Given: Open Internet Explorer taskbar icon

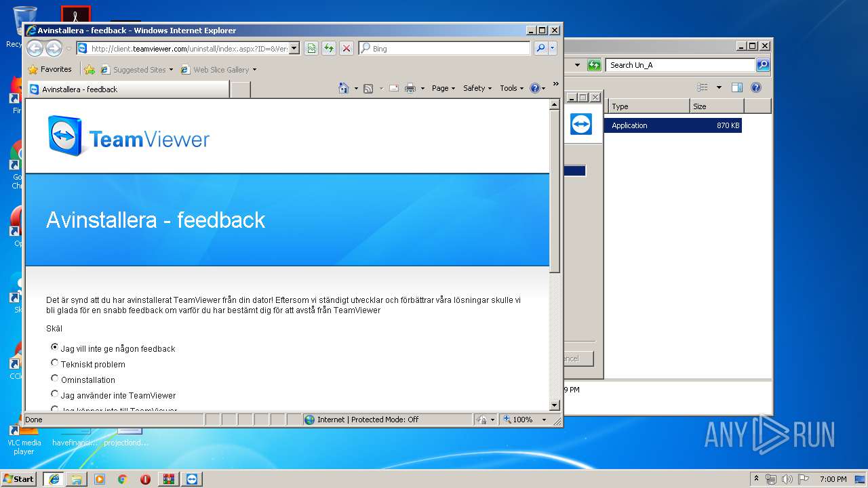Looking at the screenshot, I should click(54, 479).
